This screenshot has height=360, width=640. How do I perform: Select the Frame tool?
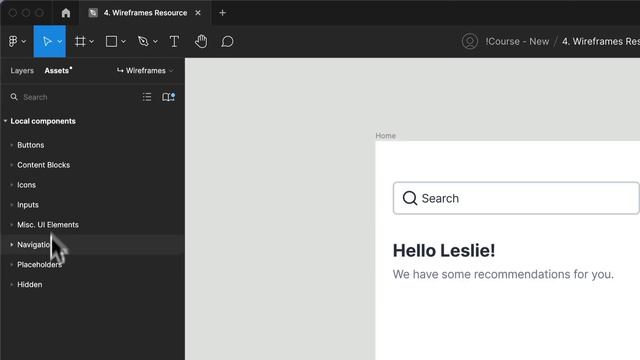pyautogui.click(x=80, y=41)
